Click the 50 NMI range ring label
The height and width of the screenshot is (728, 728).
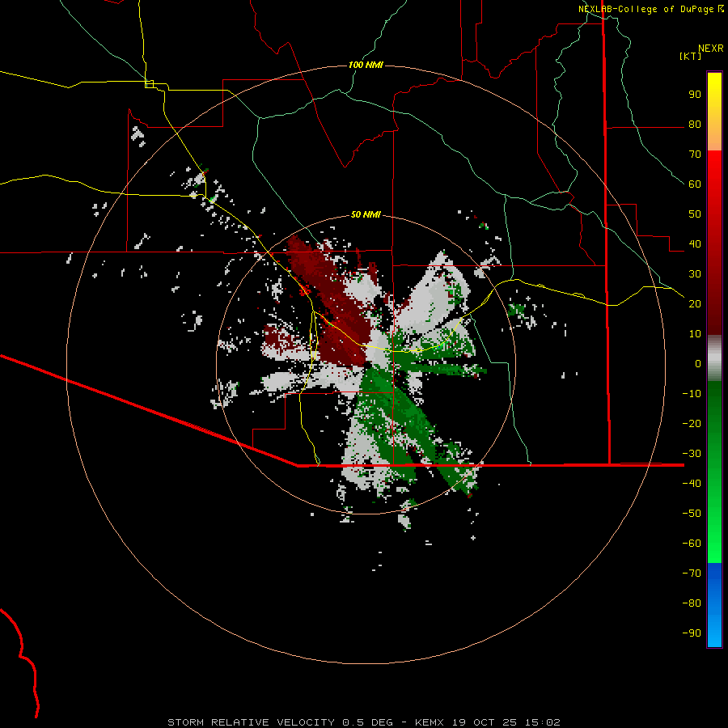point(366,214)
